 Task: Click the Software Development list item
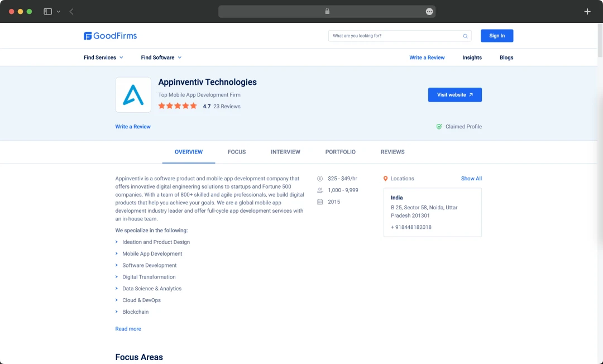click(149, 265)
